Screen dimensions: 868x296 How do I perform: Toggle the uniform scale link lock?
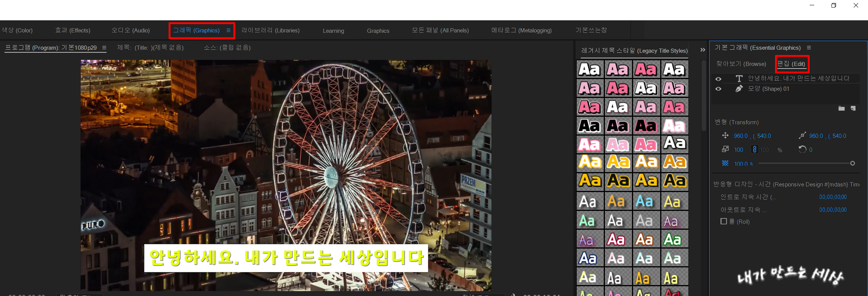754,150
